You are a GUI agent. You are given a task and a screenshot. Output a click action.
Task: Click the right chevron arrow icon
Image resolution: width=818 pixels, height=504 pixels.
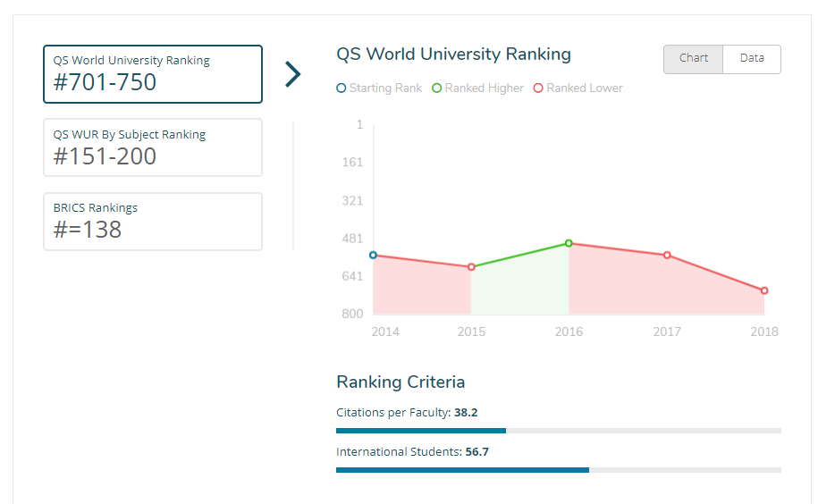pos(292,74)
